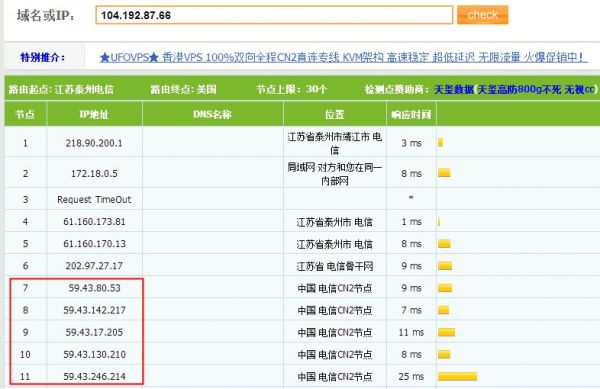Viewport: 600px width, 389px height.
Task: Select the 1 ms response time
Action: (411, 221)
